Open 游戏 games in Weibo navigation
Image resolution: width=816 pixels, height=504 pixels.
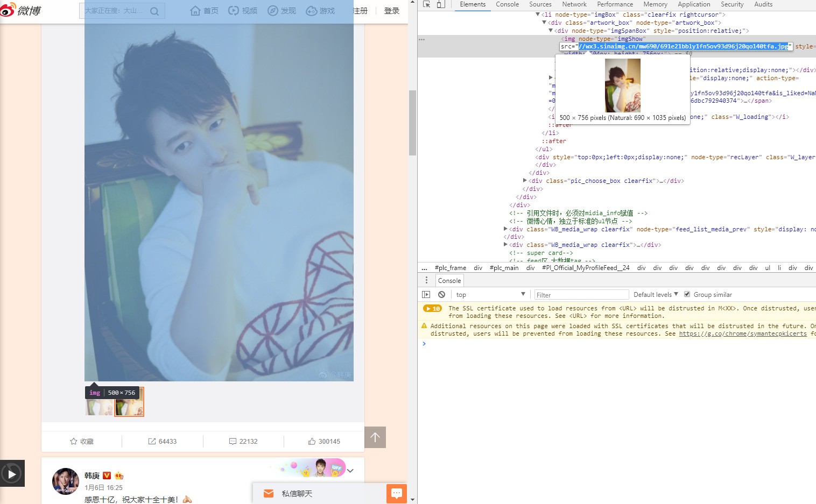pos(320,11)
